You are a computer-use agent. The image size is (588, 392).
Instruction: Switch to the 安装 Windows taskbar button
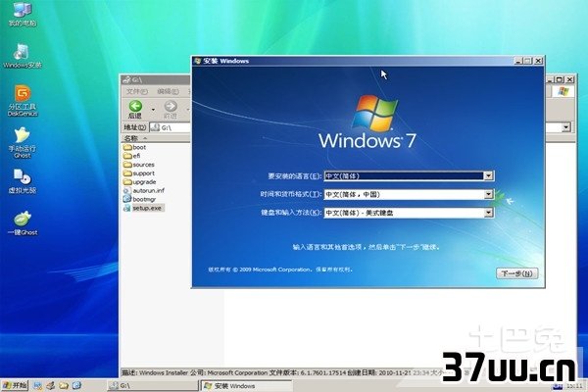click(x=247, y=385)
